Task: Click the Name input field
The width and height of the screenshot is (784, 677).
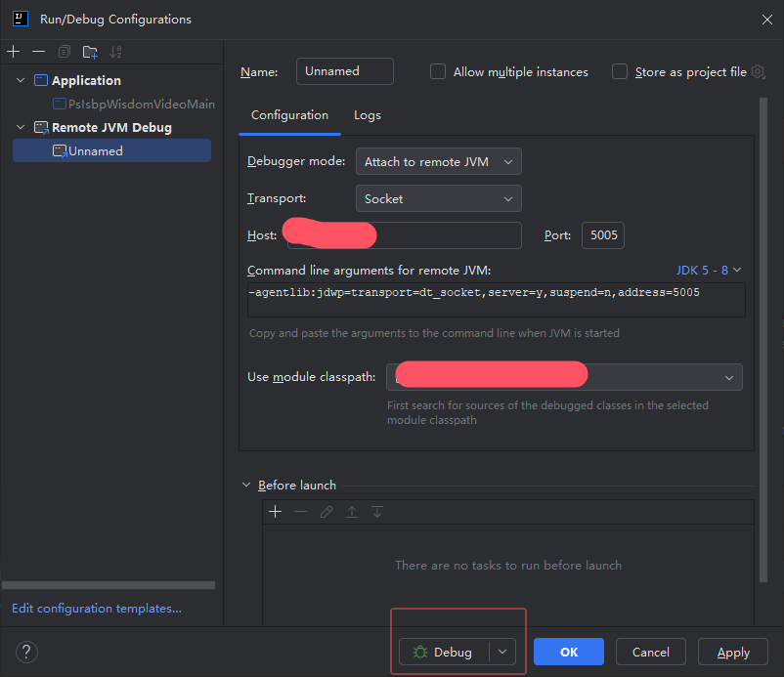Action: [x=344, y=71]
